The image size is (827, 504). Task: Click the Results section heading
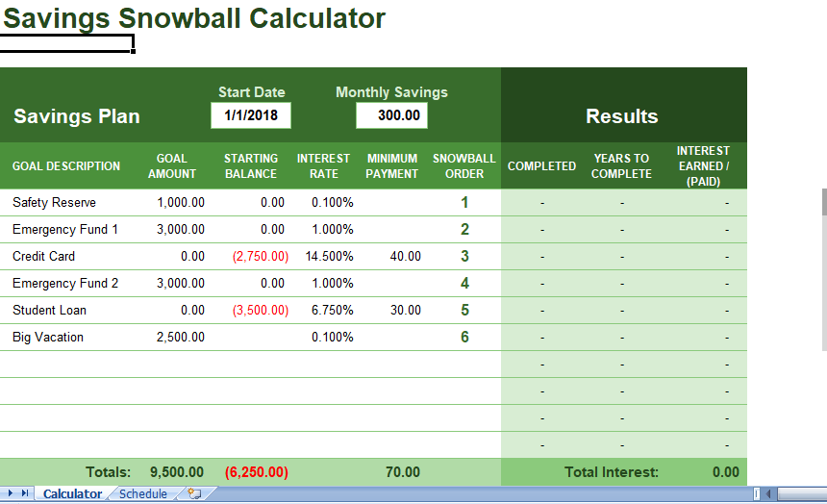[x=622, y=116]
